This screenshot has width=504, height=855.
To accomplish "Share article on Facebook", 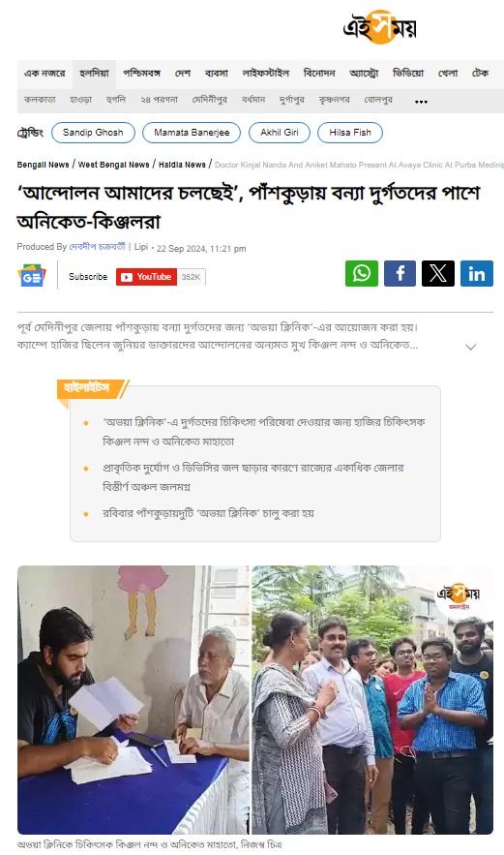I will (x=400, y=274).
